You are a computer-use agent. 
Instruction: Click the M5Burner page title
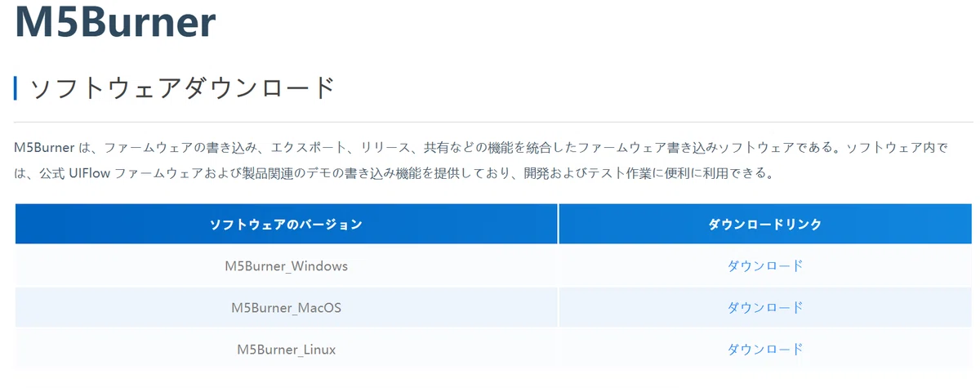pyautogui.click(x=115, y=21)
